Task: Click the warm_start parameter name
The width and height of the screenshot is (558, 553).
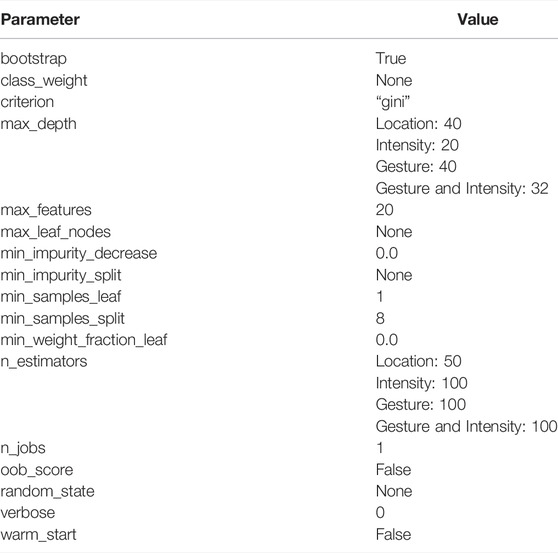Action: (38, 534)
